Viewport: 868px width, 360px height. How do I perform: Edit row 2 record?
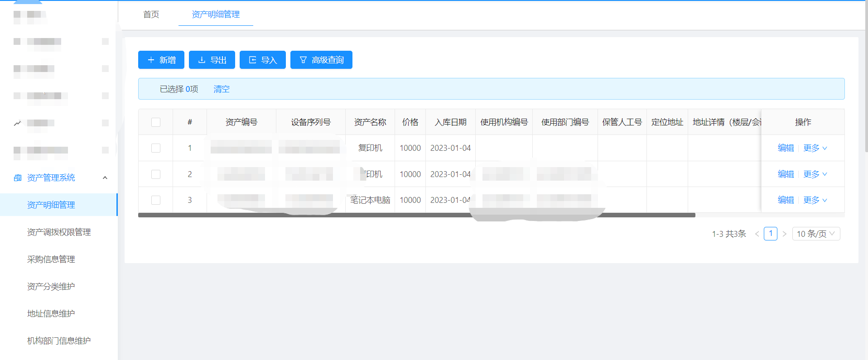[786, 174]
